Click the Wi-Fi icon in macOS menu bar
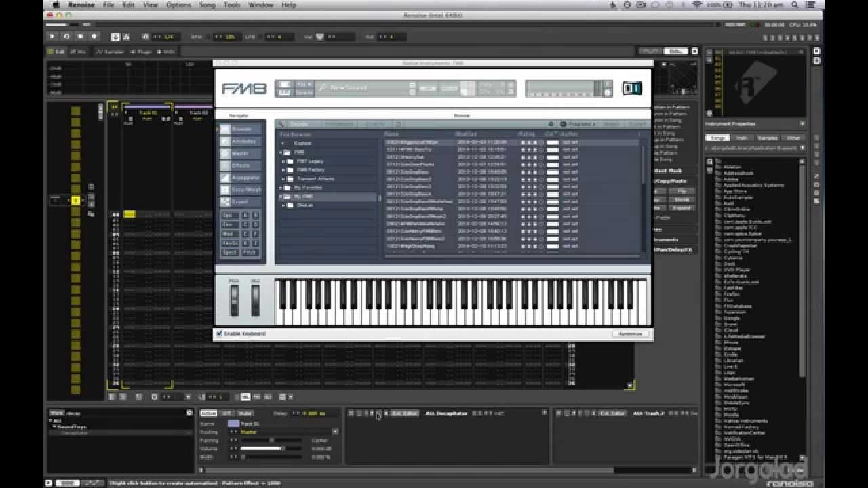 [x=696, y=5]
